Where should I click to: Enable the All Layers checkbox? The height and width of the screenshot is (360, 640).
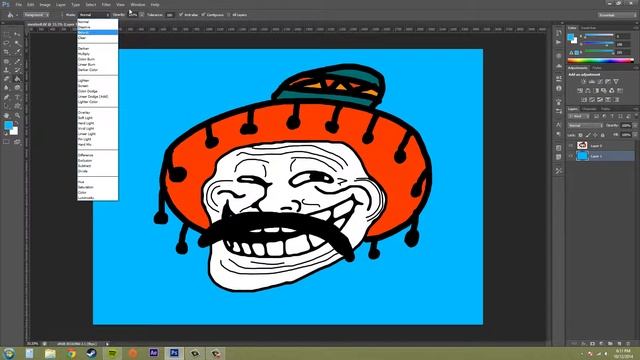(229, 15)
